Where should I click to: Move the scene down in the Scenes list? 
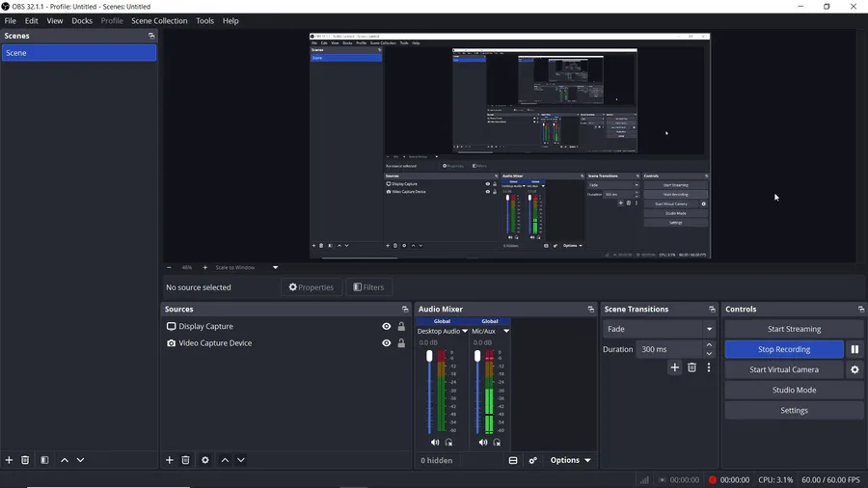80,460
